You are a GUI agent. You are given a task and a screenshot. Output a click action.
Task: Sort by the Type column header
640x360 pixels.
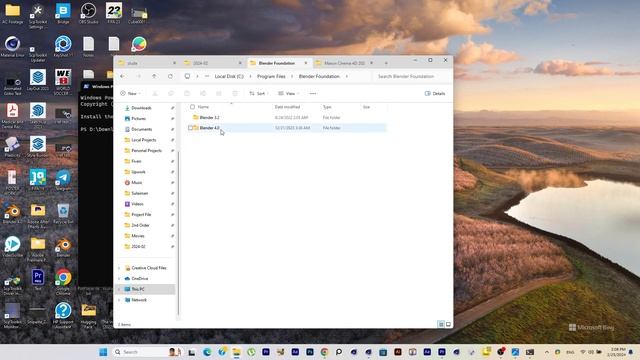(327, 107)
